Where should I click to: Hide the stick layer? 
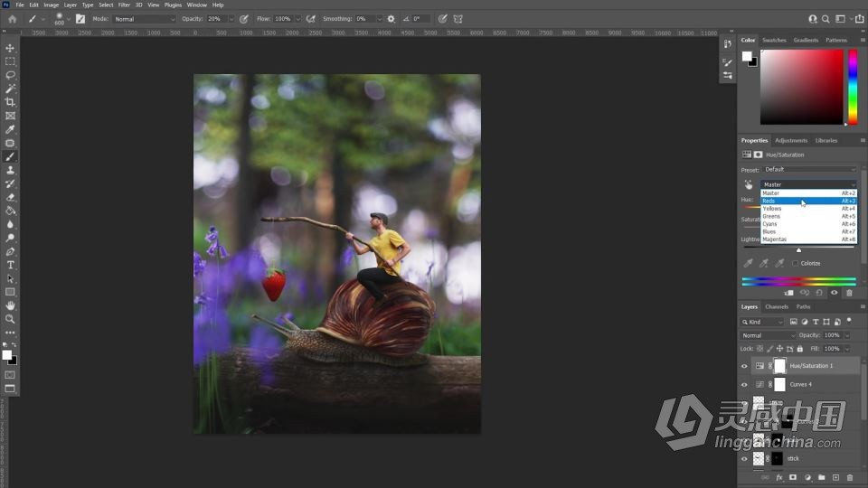744,459
